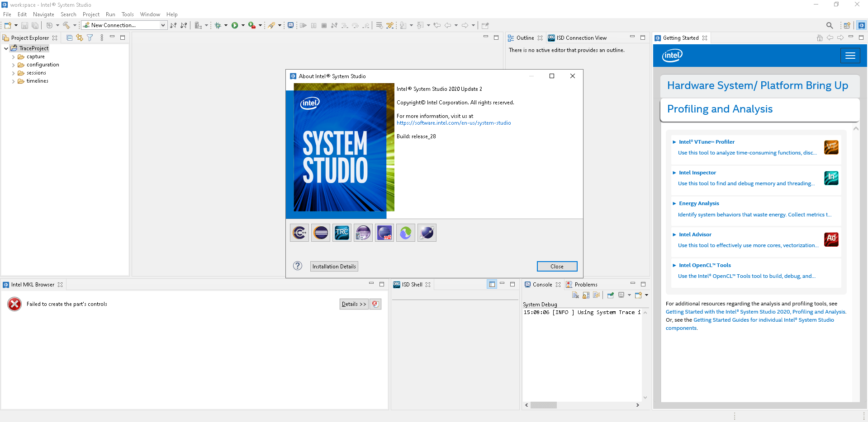Click the TRC plug-in icon in About dialog
Viewport: 868px width, 422px height.
point(342,233)
